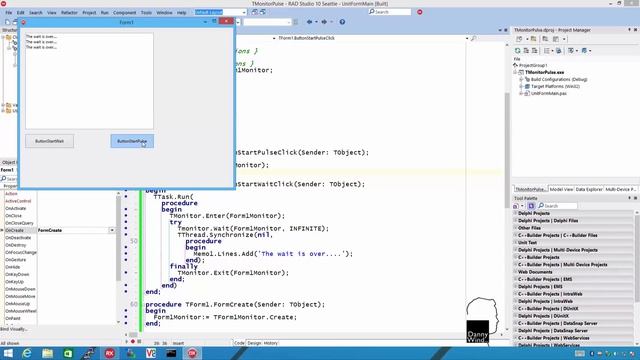Screen dimensions: 640x360
Task: Open the dropdown of the last Project Manager toolbar icon
Action: (x=590, y=51)
